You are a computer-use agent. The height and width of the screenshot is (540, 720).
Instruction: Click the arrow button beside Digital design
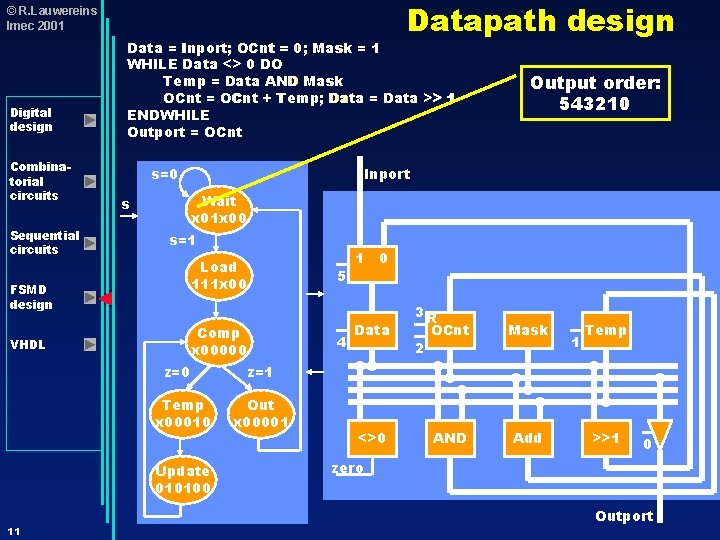tap(90, 120)
